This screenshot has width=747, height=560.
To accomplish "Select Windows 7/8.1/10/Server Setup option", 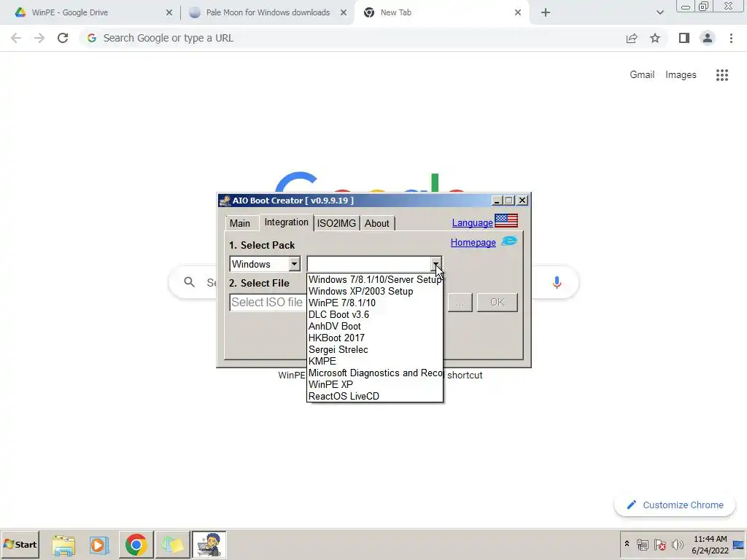I will coord(374,279).
